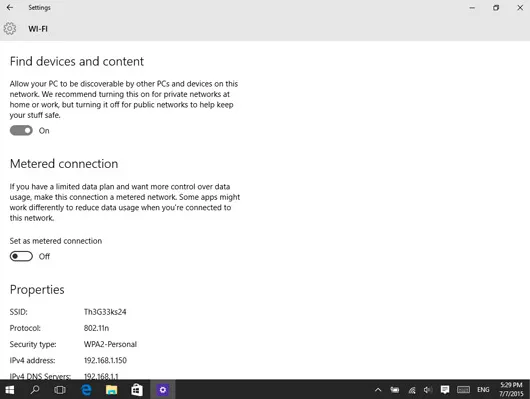This screenshot has width=530, height=399.
Task: Click the IPv4 address: property label
Action: coord(32,360)
